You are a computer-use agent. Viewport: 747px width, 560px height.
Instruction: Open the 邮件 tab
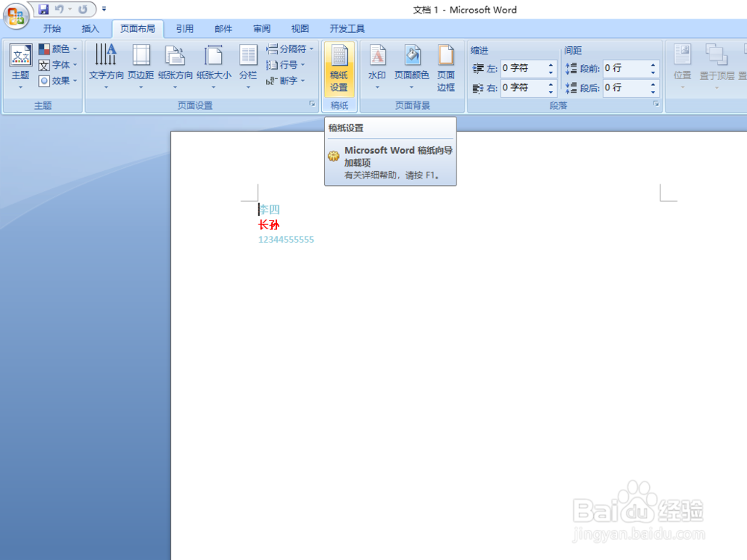(x=223, y=29)
